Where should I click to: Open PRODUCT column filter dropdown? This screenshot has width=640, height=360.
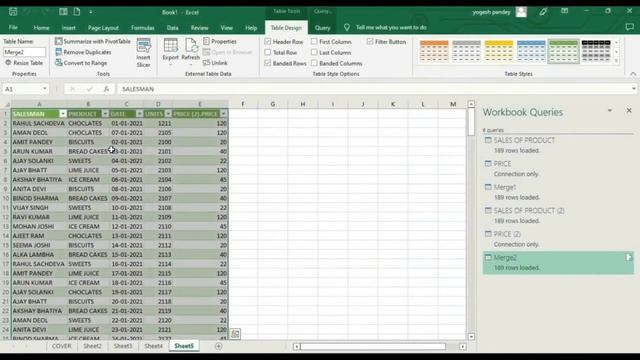point(105,113)
